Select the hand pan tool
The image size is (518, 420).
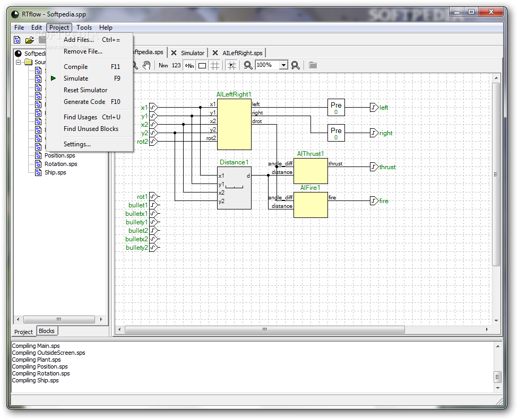pos(146,65)
